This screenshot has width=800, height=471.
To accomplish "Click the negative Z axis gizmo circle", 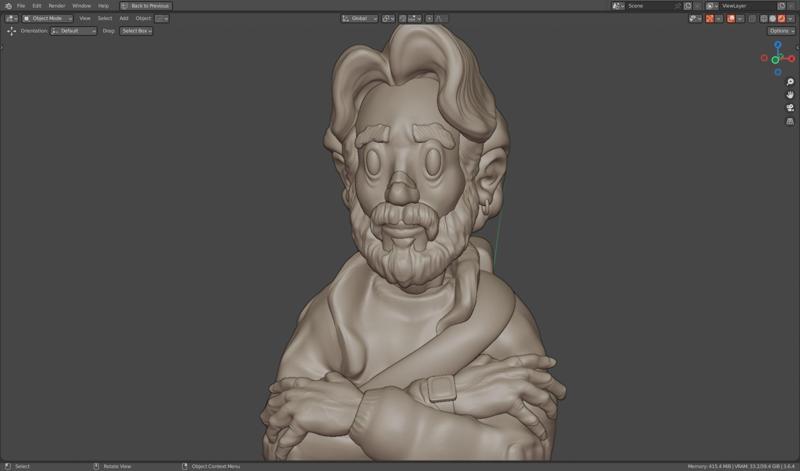I will click(x=778, y=72).
